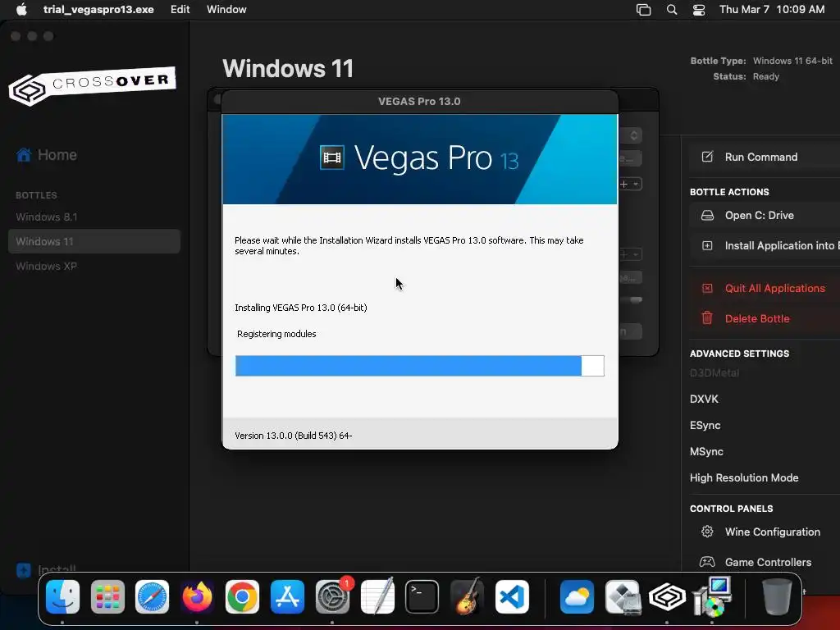Click the date and time in menu bar
This screenshot has height=630, width=840.
(x=772, y=10)
